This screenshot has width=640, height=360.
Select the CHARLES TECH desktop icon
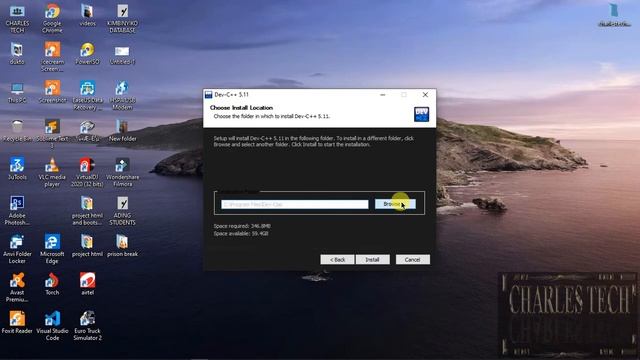(x=17, y=19)
